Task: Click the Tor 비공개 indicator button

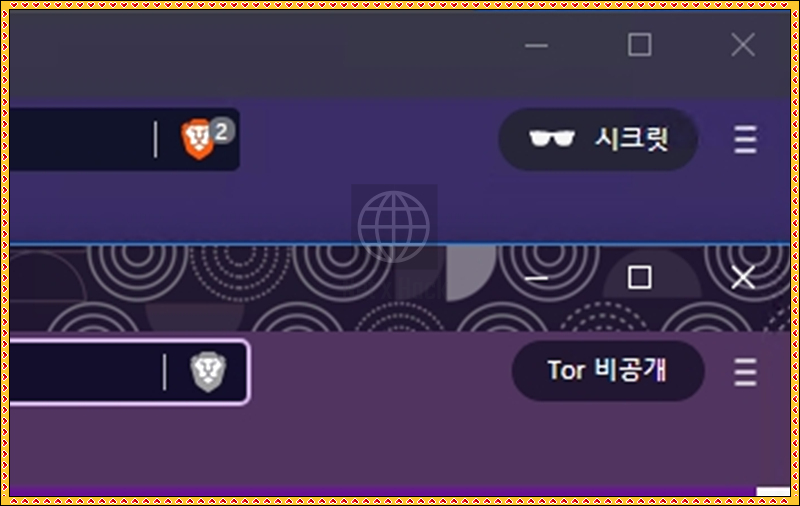Action: pos(608,371)
